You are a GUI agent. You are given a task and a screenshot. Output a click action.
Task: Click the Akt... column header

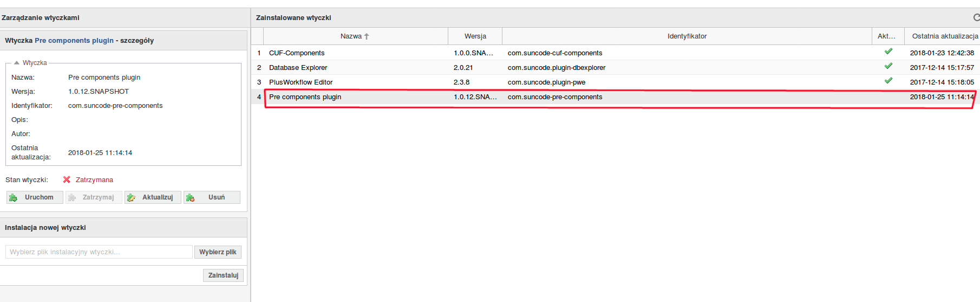888,36
